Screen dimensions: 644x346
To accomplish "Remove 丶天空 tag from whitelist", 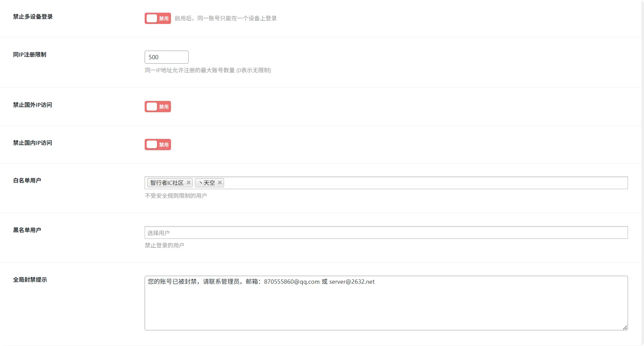I will (220, 182).
